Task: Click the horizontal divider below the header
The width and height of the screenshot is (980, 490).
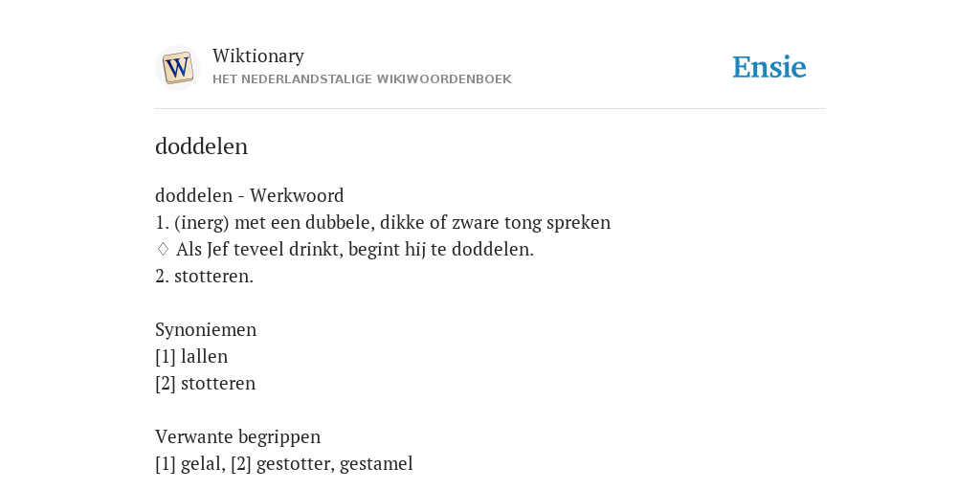Action: 490,109
